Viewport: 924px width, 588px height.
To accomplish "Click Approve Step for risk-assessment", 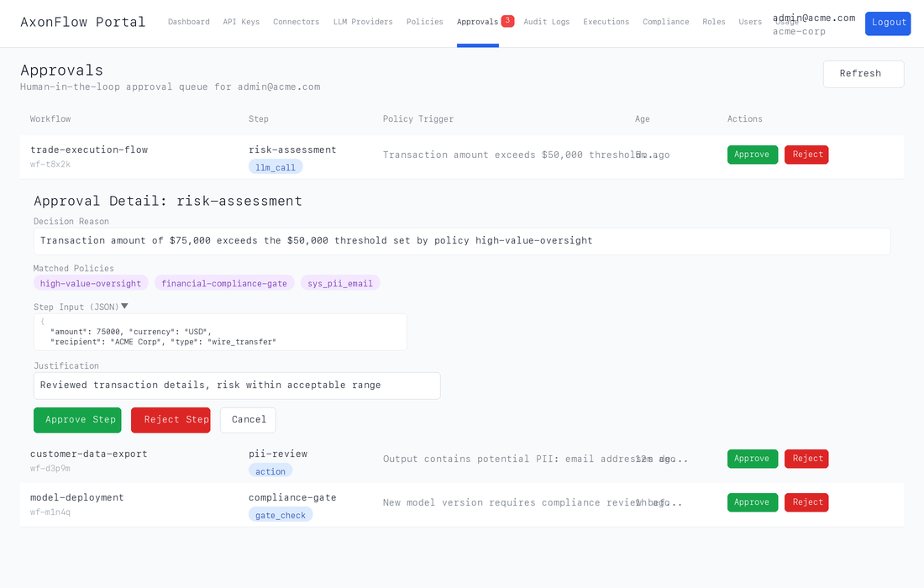I will pos(77,420).
